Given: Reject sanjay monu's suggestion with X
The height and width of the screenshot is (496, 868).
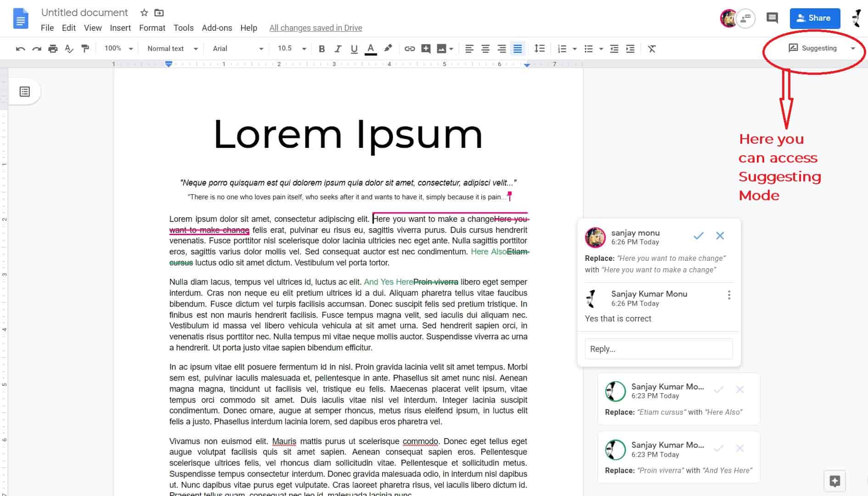Looking at the screenshot, I should pyautogui.click(x=720, y=236).
